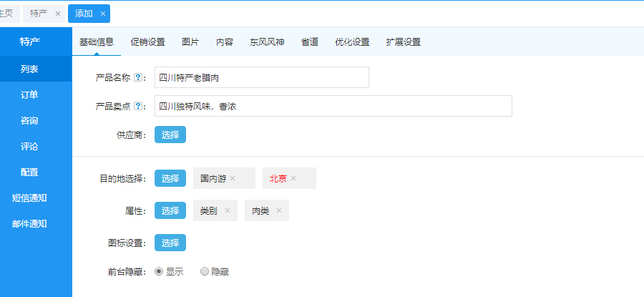The image size is (644, 297).
Task: Open 短信通知 in the sidebar
Action: 29,198
